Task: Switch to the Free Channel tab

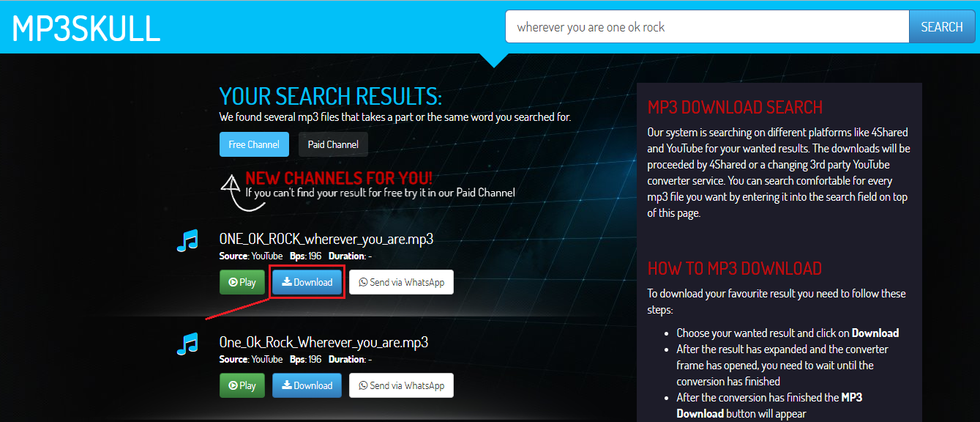Action: point(254,144)
